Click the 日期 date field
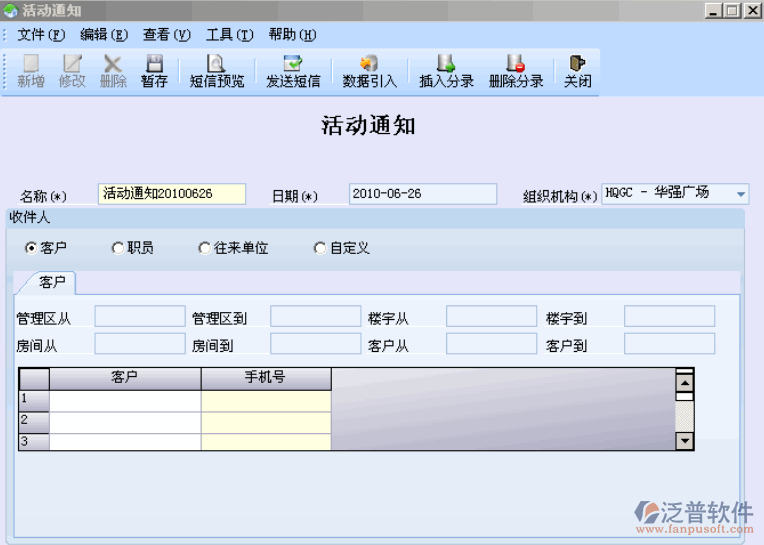 422,194
